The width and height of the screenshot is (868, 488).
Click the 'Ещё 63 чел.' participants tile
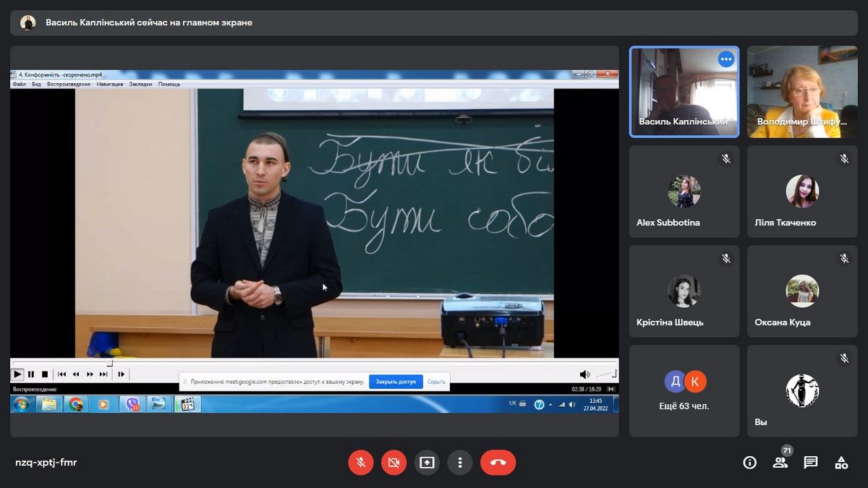pyautogui.click(x=684, y=390)
